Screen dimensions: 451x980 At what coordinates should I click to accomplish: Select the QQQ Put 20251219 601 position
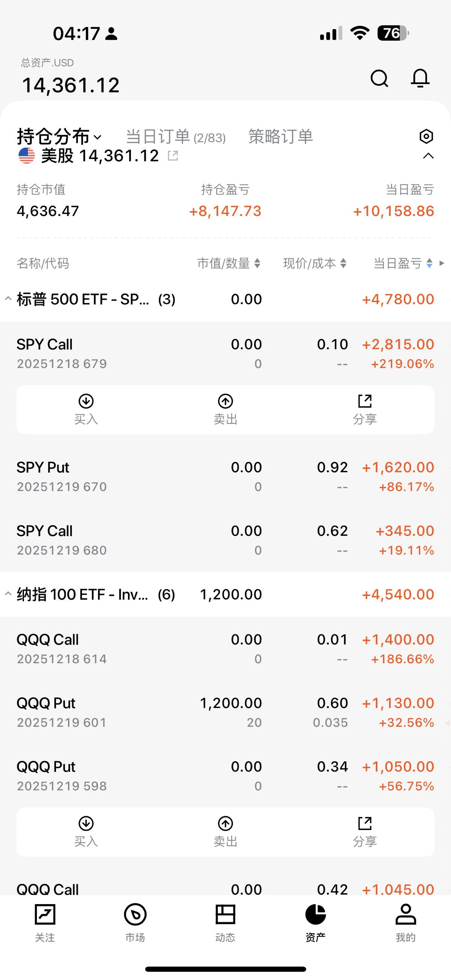click(114, 712)
